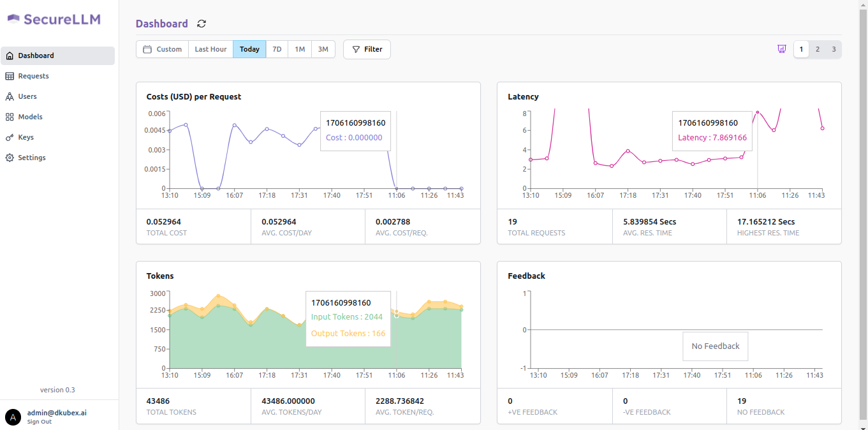Image resolution: width=868 pixels, height=430 pixels.
Task: Click the dashboard refresh icon
Action: (202, 24)
